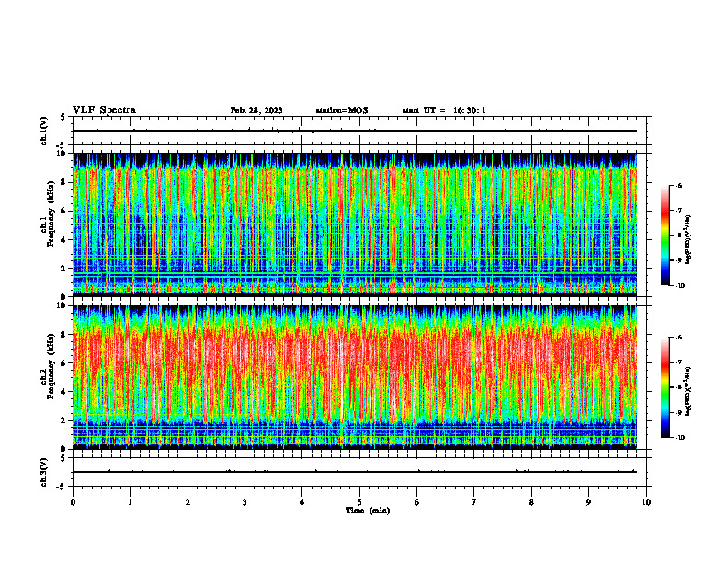Click the "ch.1(V)" waveform axis label
Viewport: 728px width, 563px height.
click(44, 131)
